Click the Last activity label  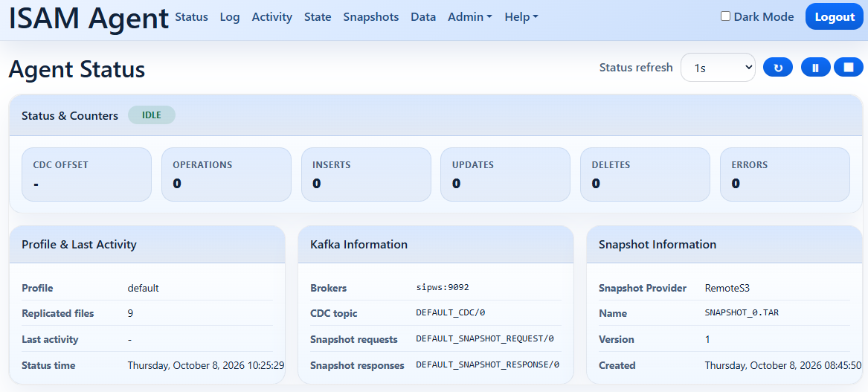point(50,339)
